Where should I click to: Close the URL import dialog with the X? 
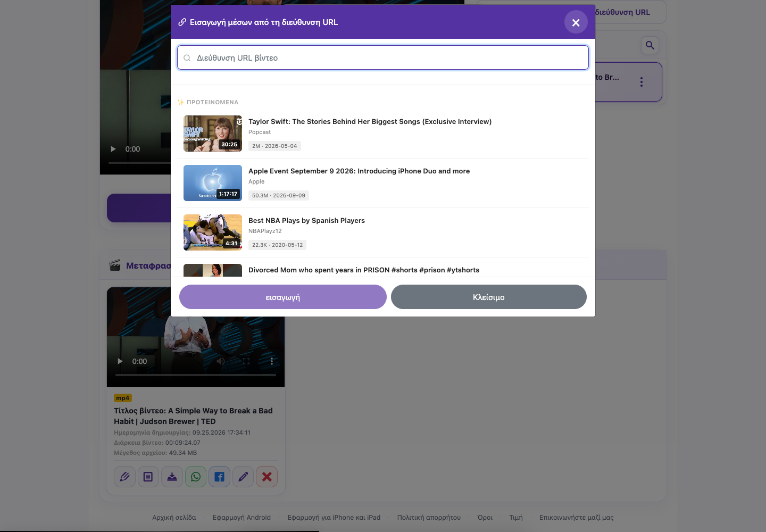click(576, 22)
